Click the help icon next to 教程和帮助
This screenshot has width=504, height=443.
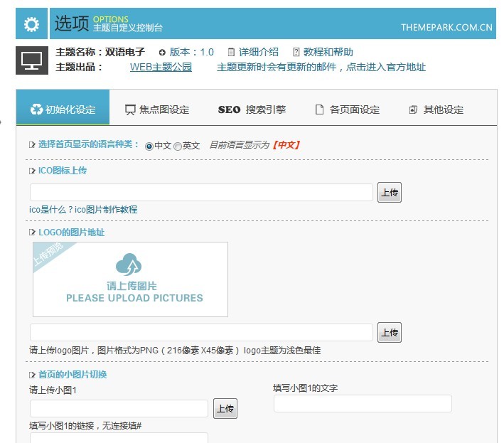tap(295, 52)
